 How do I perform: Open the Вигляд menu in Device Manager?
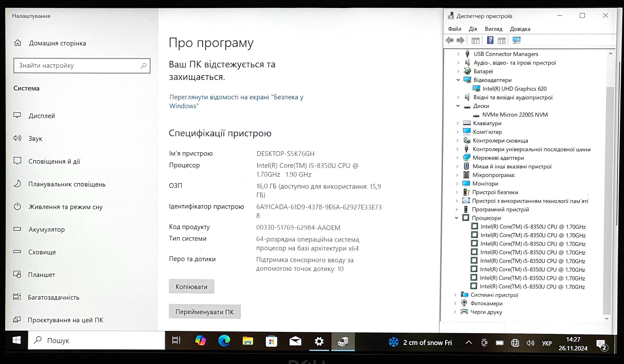(x=493, y=29)
